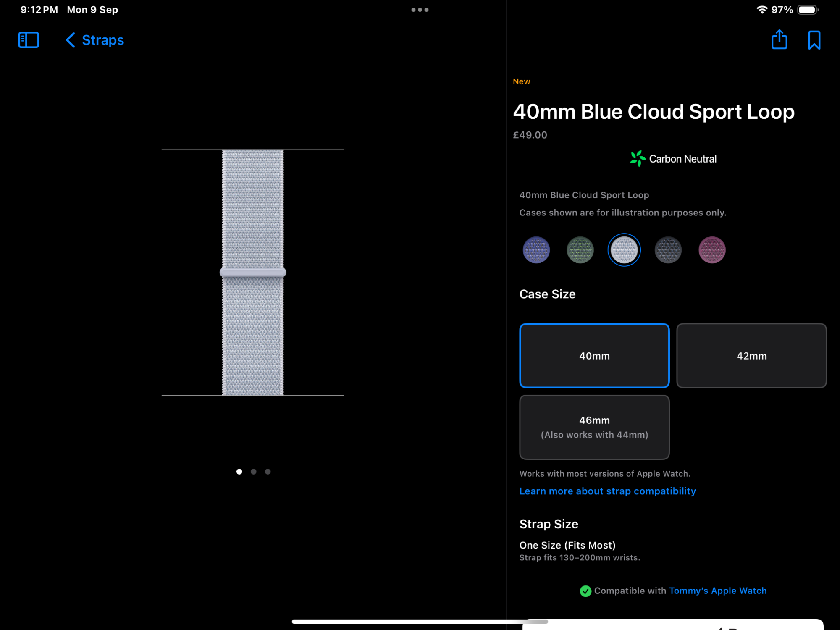The width and height of the screenshot is (840, 630).
Task: Select the 42mm case size
Action: tap(751, 356)
